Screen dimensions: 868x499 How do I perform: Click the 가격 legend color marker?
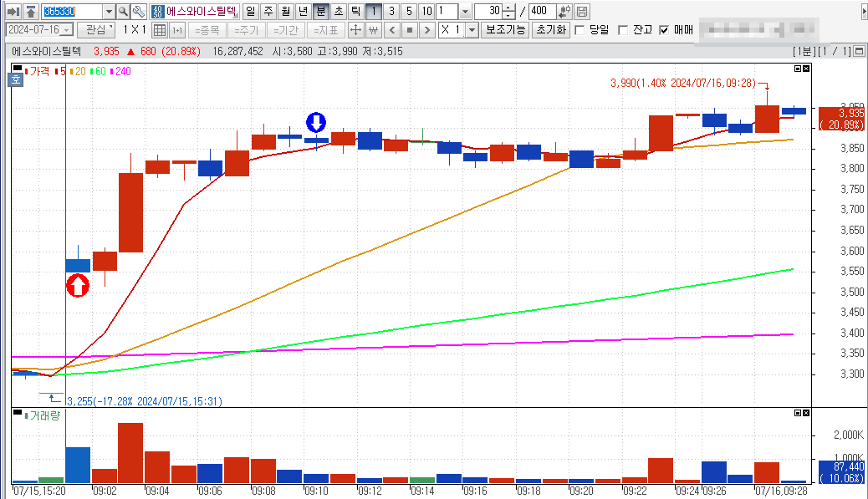pos(26,71)
